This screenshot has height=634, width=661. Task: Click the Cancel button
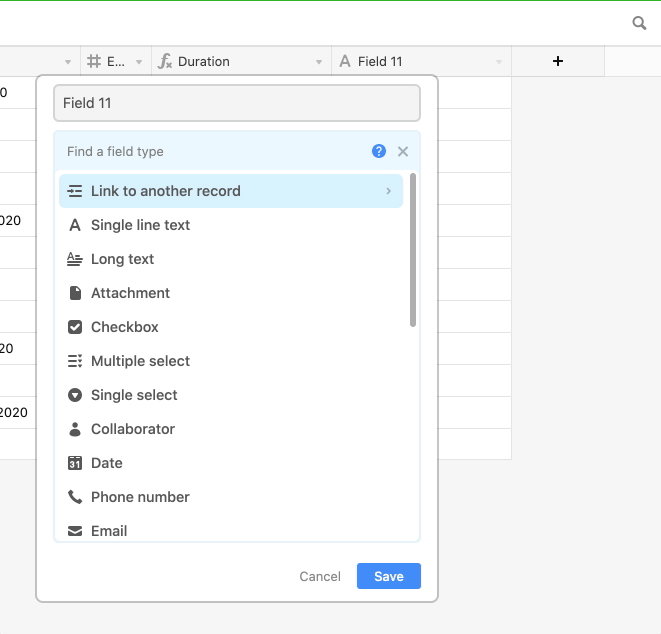(x=320, y=576)
